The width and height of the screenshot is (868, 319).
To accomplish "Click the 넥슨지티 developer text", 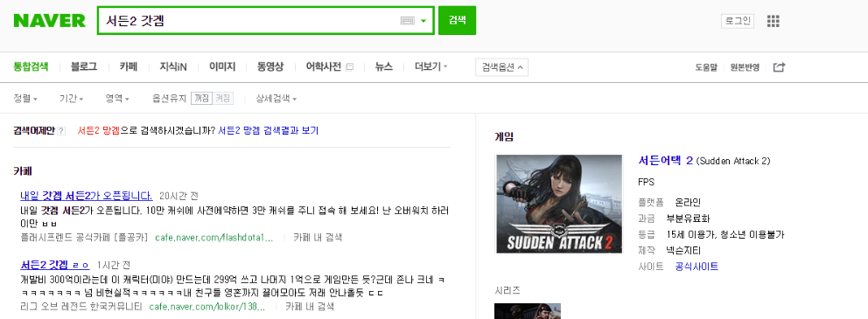I will click(684, 251).
